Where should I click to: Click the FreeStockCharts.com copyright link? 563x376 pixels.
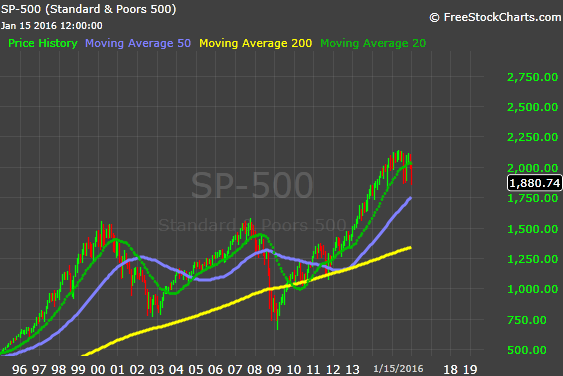tap(495, 17)
